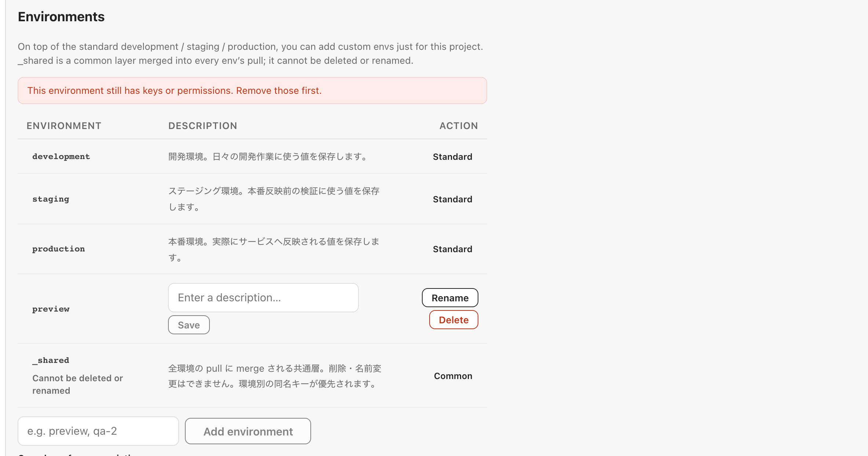Focus the new environment name field
Viewport: 868px width, 456px height.
[98, 431]
